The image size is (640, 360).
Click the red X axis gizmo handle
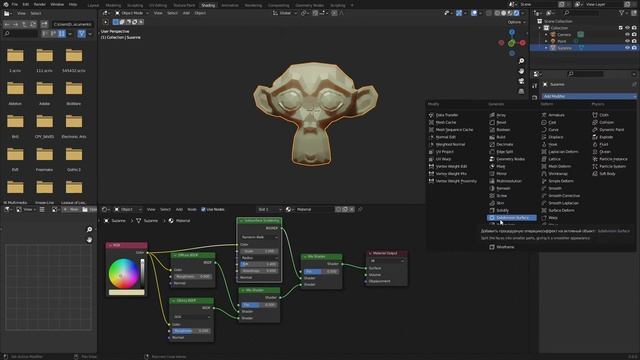[x=522, y=42]
